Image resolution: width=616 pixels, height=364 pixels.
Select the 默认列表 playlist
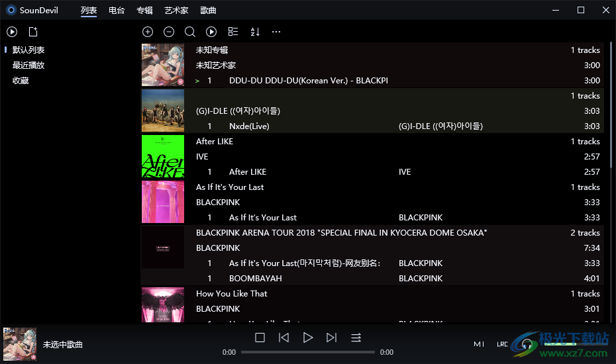28,50
